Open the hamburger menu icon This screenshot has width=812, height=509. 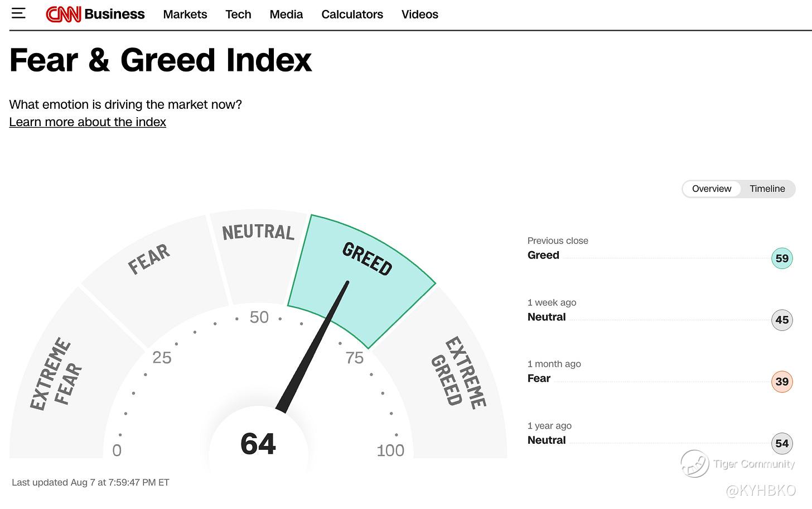click(18, 13)
